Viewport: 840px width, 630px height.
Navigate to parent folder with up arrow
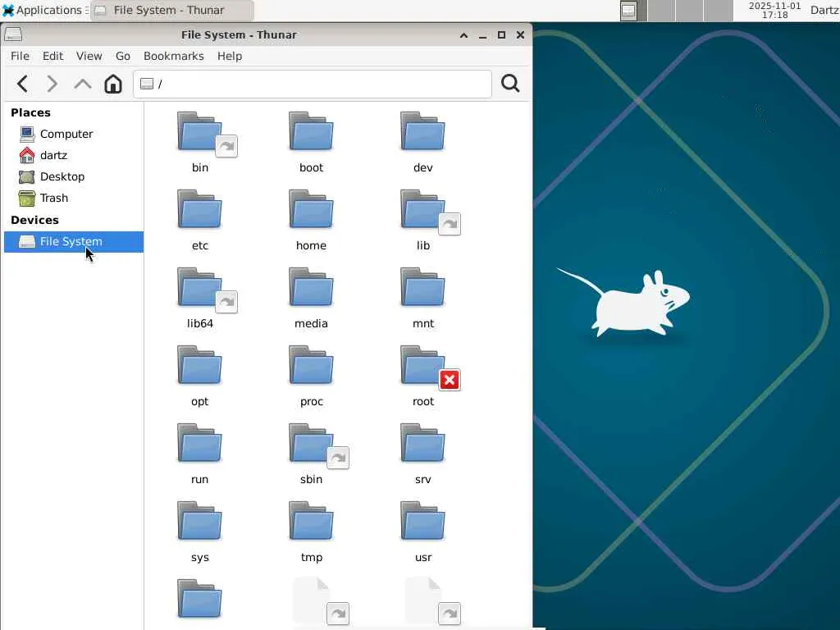(83, 84)
